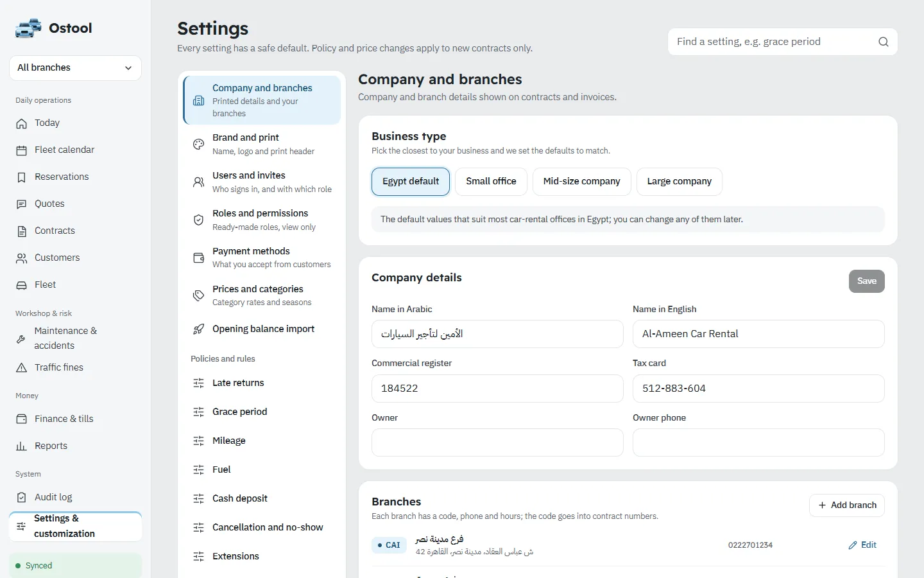
Task: Click the Reservations bookmark icon
Action: pos(22,177)
